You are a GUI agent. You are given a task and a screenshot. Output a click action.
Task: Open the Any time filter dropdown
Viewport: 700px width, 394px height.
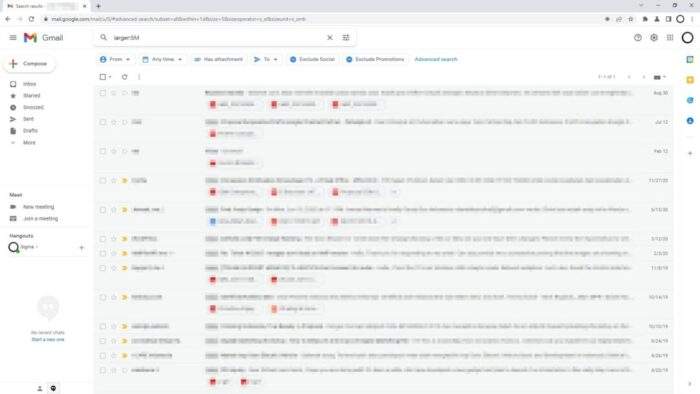(x=162, y=59)
